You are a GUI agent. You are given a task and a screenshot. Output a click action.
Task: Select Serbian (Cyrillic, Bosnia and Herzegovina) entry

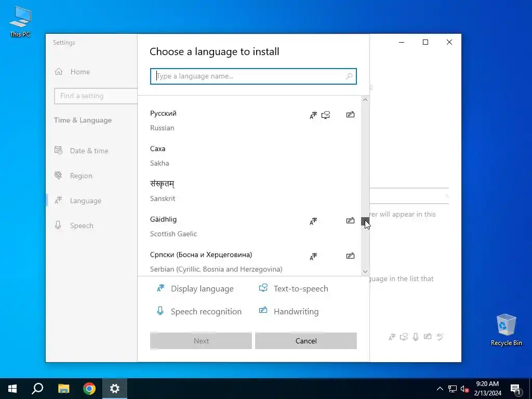click(249, 262)
